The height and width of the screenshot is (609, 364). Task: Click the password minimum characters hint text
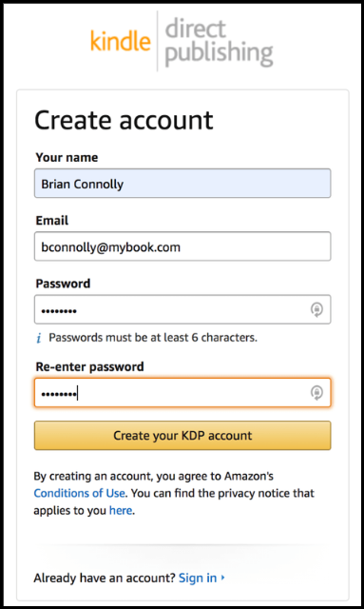(153, 338)
